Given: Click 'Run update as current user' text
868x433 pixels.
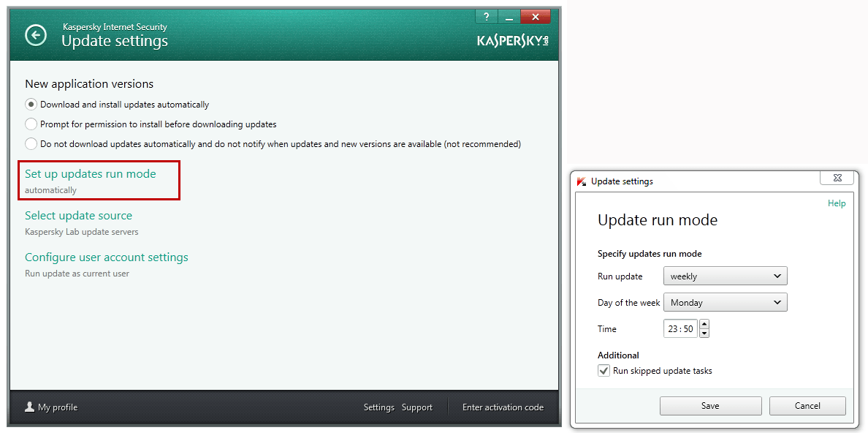Looking at the screenshot, I should [77, 274].
